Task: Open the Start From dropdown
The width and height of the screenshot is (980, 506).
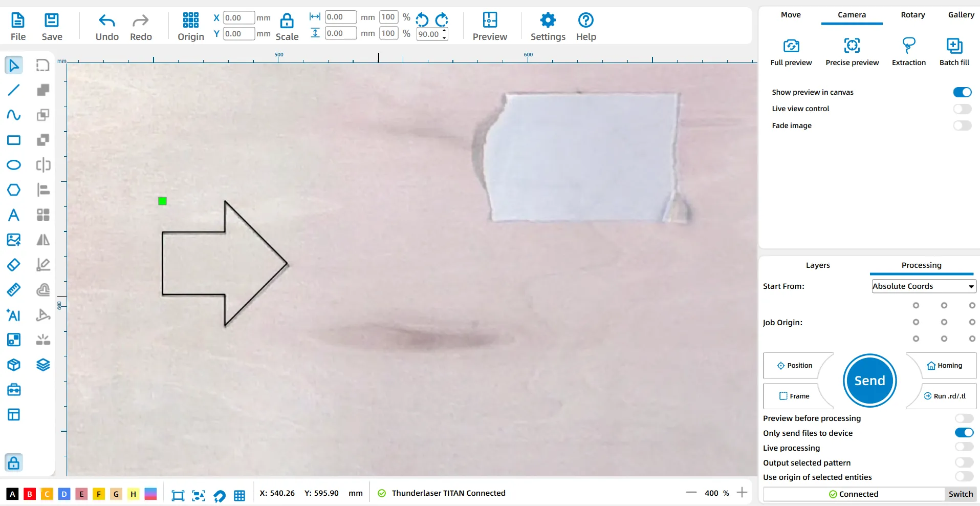Action: pos(924,286)
